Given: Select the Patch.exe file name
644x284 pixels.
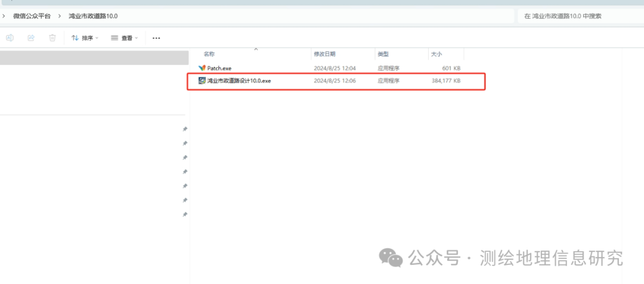Looking at the screenshot, I should coord(219,68).
